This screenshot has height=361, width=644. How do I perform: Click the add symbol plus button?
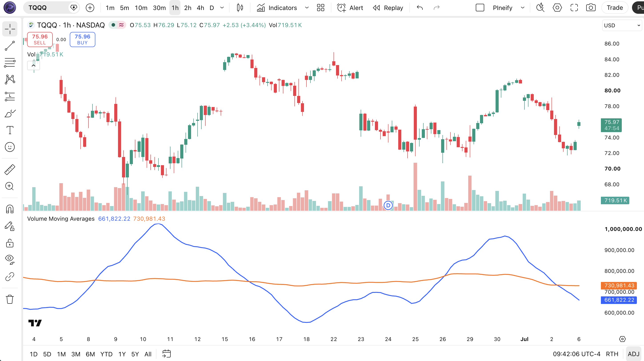tap(90, 8)
